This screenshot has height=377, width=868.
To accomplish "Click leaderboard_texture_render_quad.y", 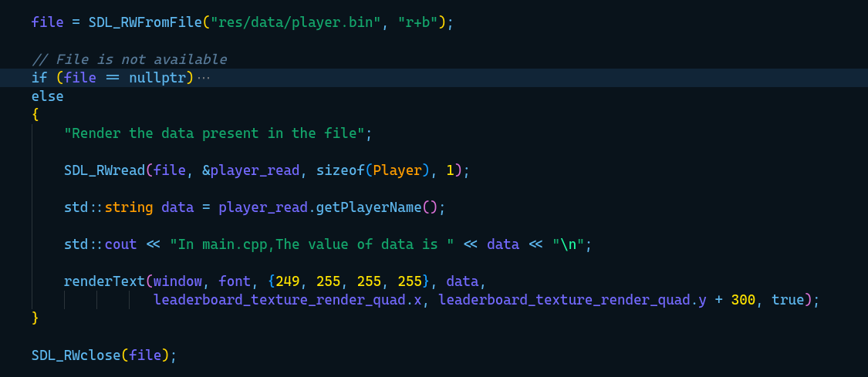I will click(x=572, y=300).
